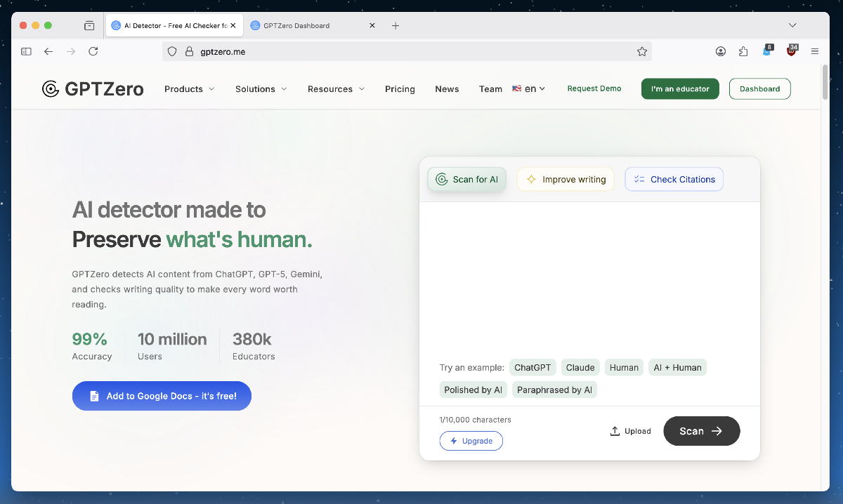The width and height of the screenshot is (843, 504).
Task: Expand the Products dropdown
Action: click(190, 89)
